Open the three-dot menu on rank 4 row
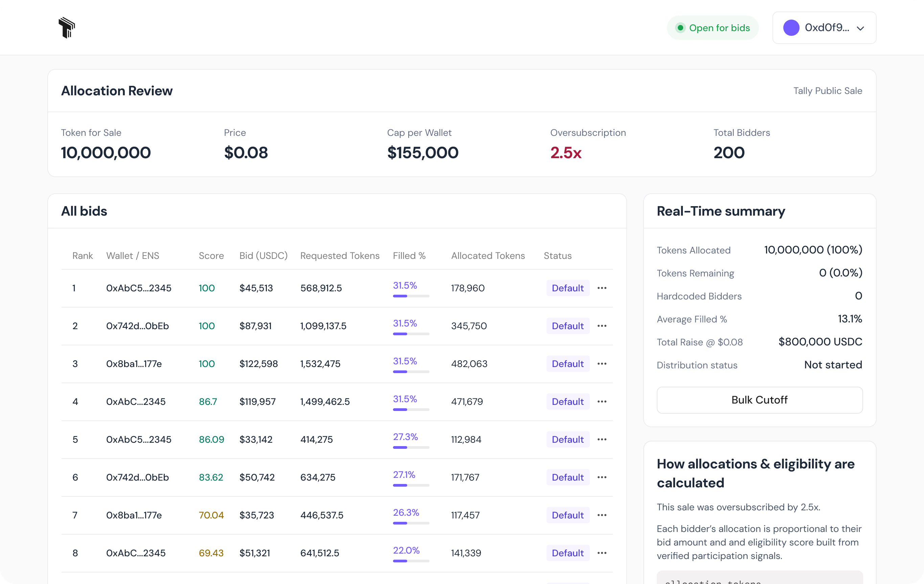 coord(602,401)
